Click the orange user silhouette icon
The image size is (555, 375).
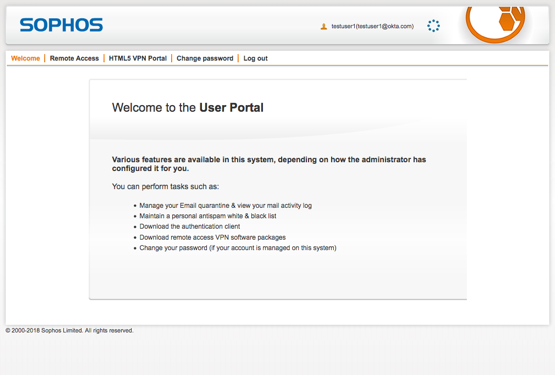tap(324, 27)
